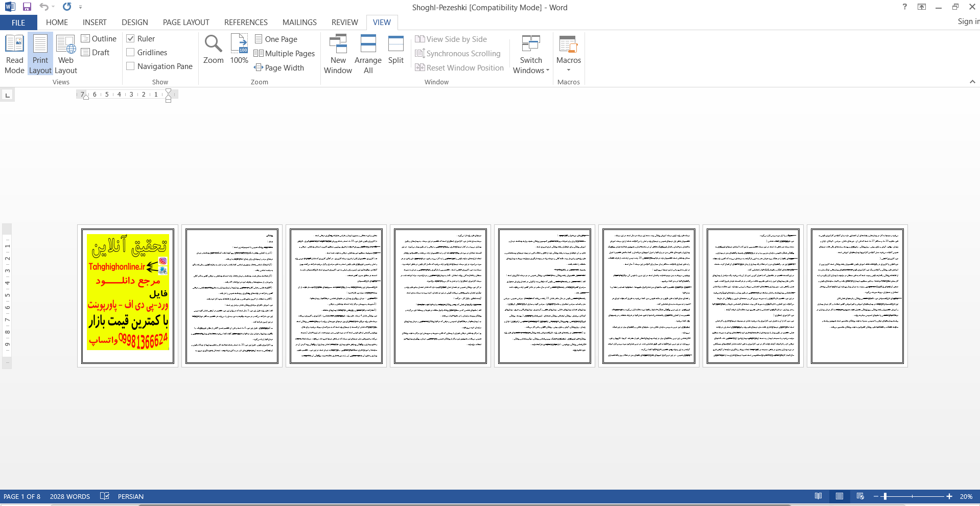Open Switch Windows dropdown
This screenshot has height=506, width=980.
pos(531,54)
